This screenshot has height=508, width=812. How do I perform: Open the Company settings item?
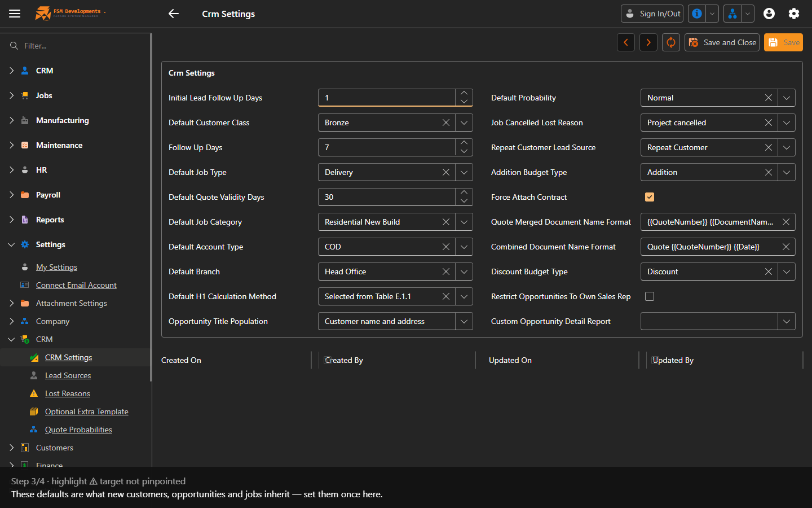52,321
